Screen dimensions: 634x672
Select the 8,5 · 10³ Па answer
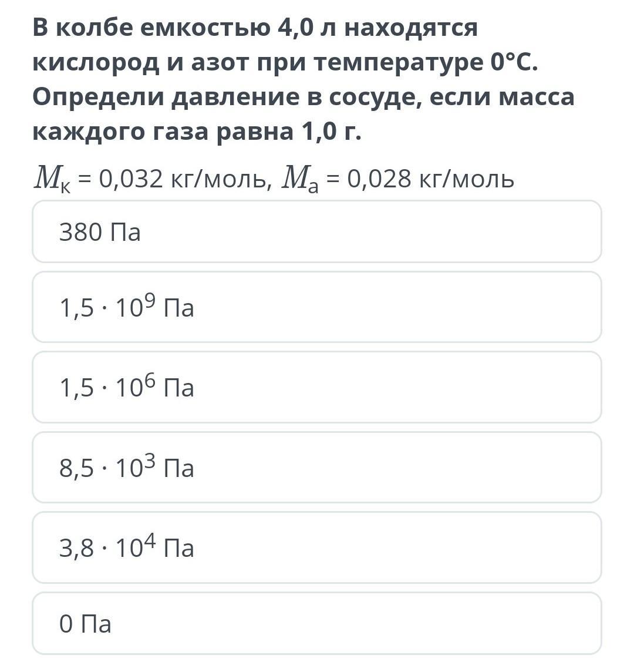tap(316, 468)
